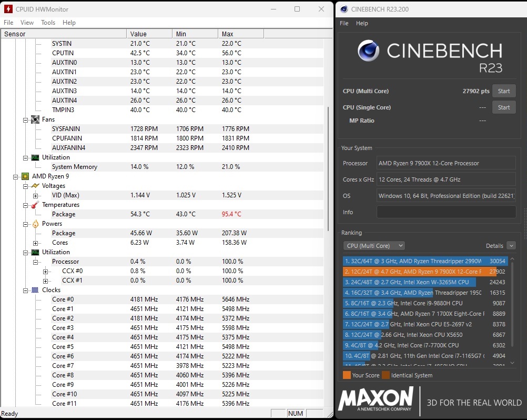
Task: Expand the Cores power node
Action: [36, 243]
